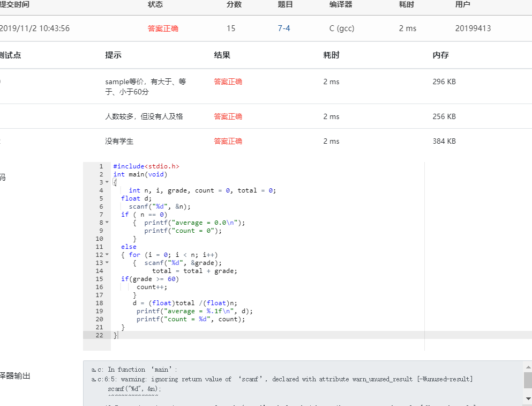Screen dimensions: 532x406
Task: Click submission time 2019/11/2 10:43:56
Action: [35, 28]
